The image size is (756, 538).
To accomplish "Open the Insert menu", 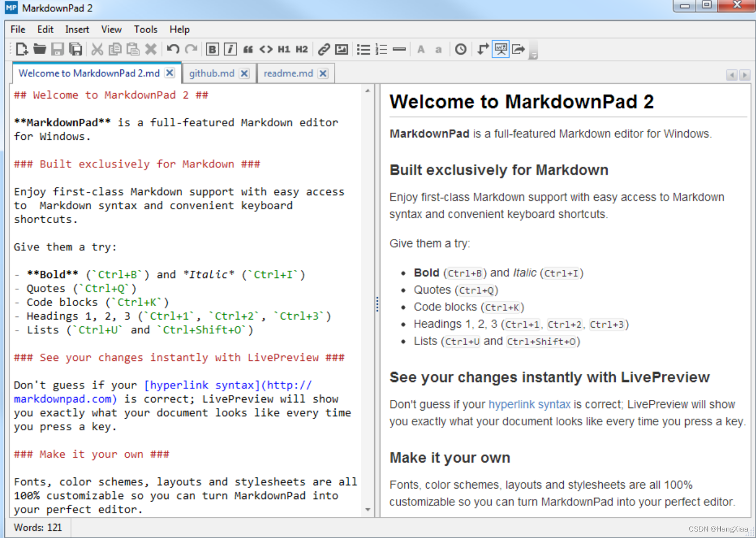I will [77, 29].
